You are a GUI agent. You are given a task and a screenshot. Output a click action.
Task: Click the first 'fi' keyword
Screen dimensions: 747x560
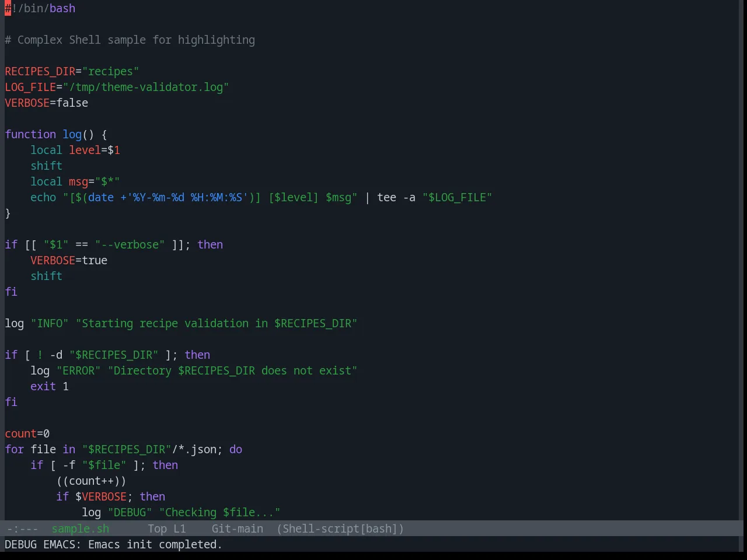tap(11, 292)
